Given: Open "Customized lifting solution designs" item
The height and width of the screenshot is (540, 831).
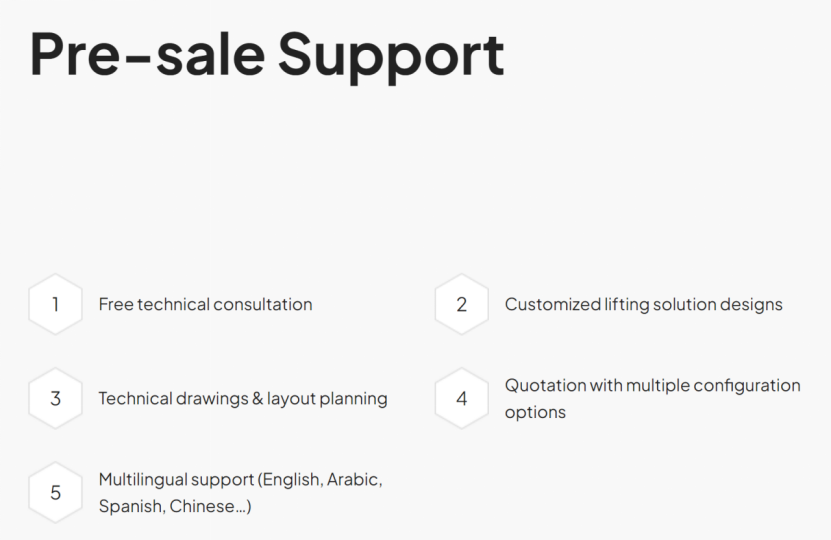Looking at the screenshot, I should [x=643, y=304].
